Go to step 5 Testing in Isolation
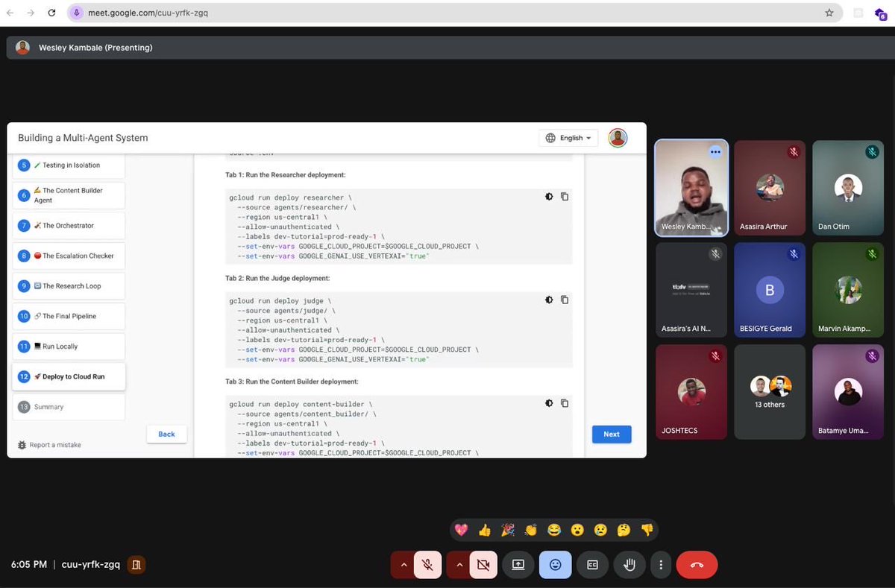Screen dimensions: 895x588 pos(69,165)
